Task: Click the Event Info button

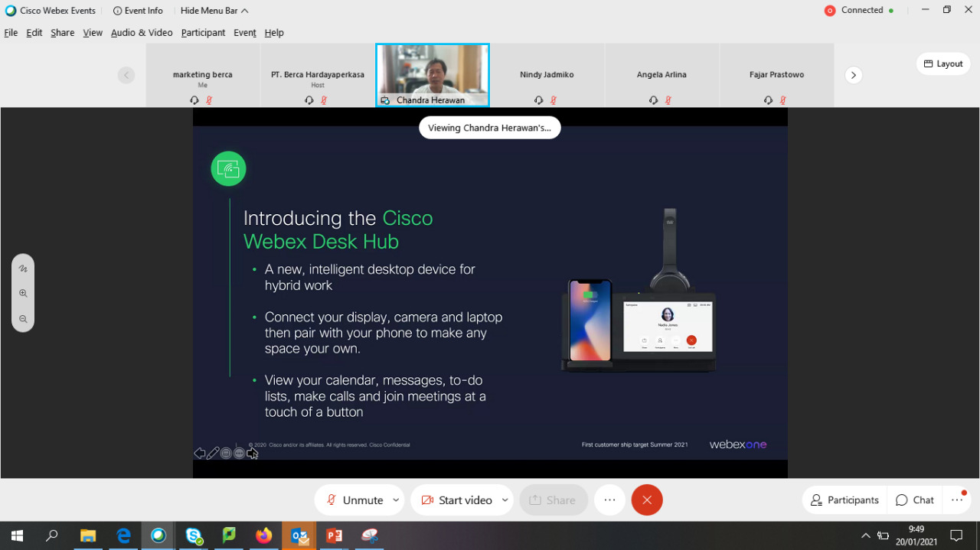Action: click(138, 11)
